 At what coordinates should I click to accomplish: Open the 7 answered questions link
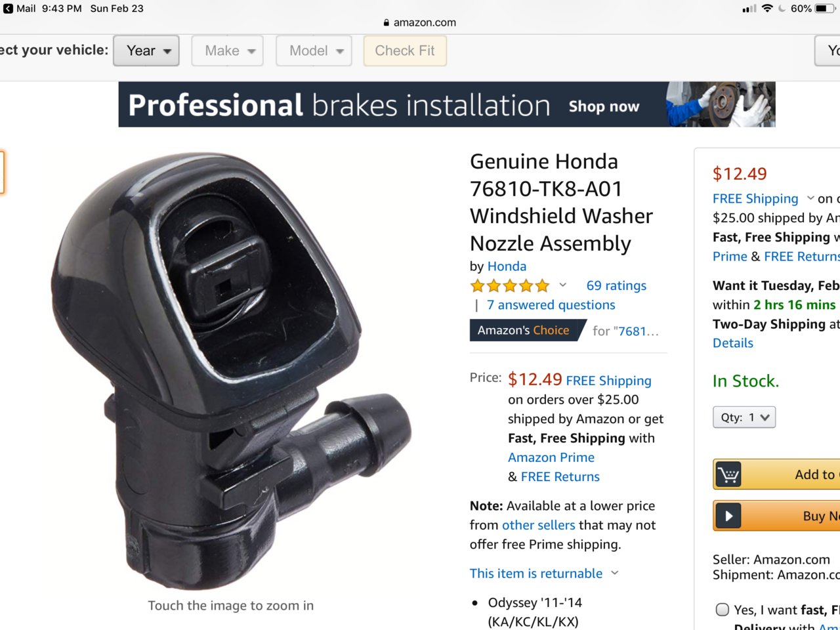coord(551,305)
